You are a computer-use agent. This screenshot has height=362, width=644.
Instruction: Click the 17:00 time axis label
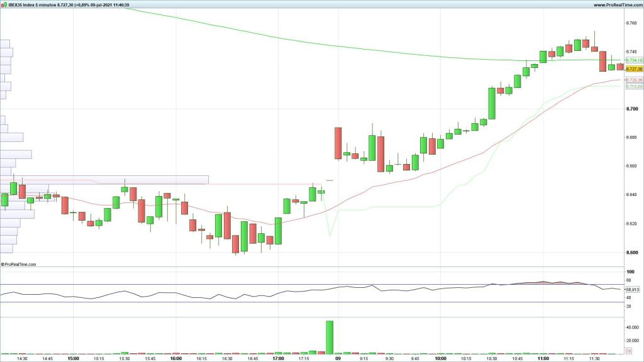[x=277, y=359]
